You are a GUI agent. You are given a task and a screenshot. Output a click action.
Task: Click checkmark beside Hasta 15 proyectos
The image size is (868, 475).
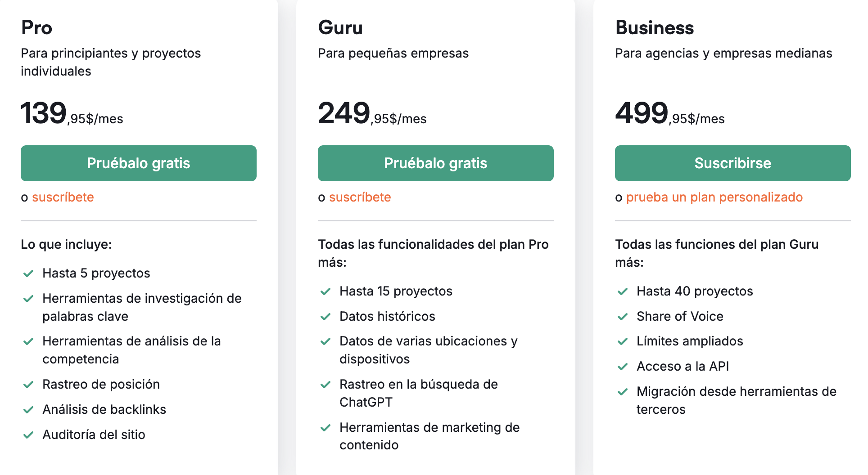pos(325,291)
